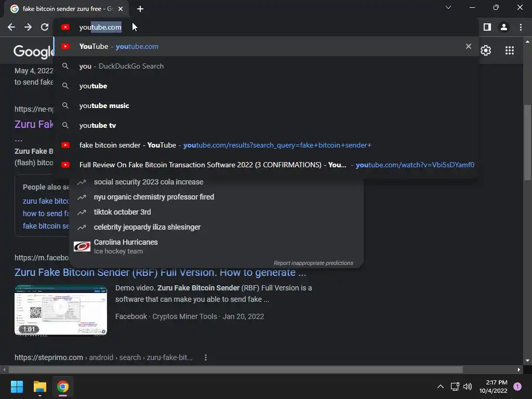Click the address bar text youtube.com
The width and height of the screenshot is (532, 399).
tap(100, 27)
